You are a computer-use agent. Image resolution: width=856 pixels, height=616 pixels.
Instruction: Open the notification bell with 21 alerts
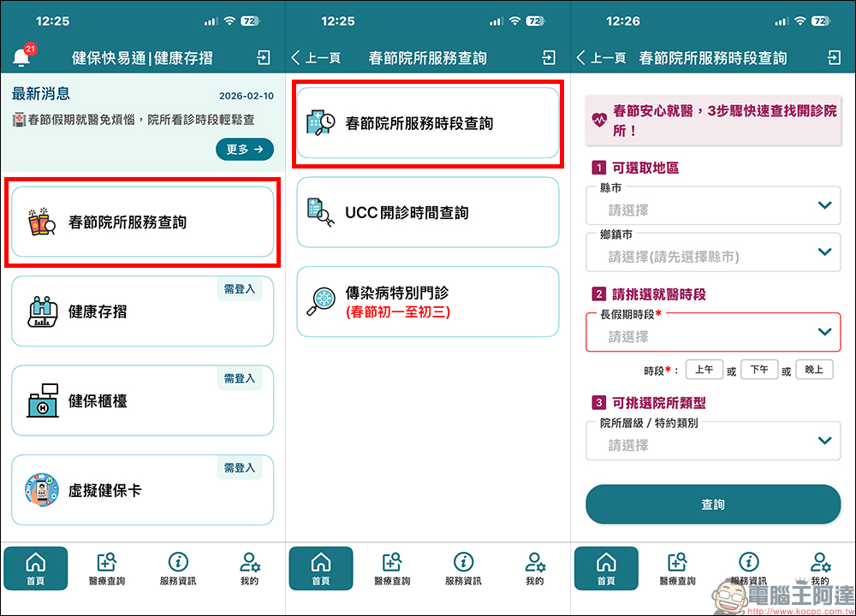pos(21,56)
